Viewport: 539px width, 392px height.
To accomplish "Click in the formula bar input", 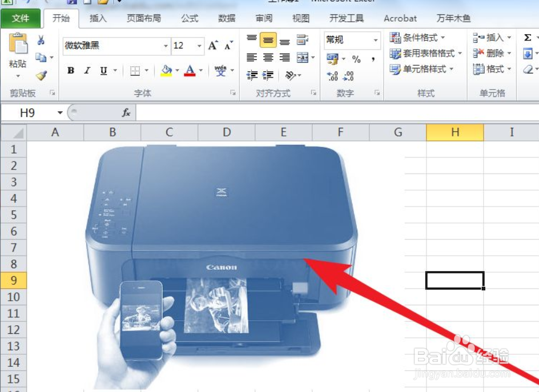I will (x=337, y=112).
